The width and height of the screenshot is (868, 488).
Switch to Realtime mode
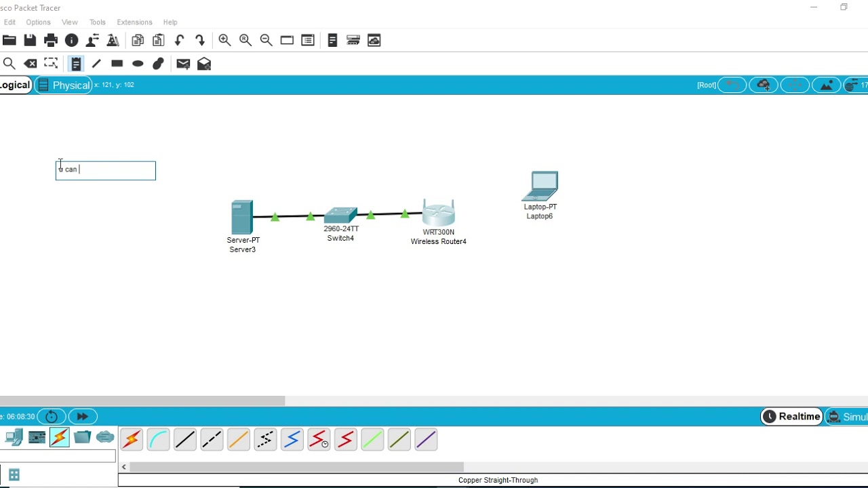pos(792,417)
